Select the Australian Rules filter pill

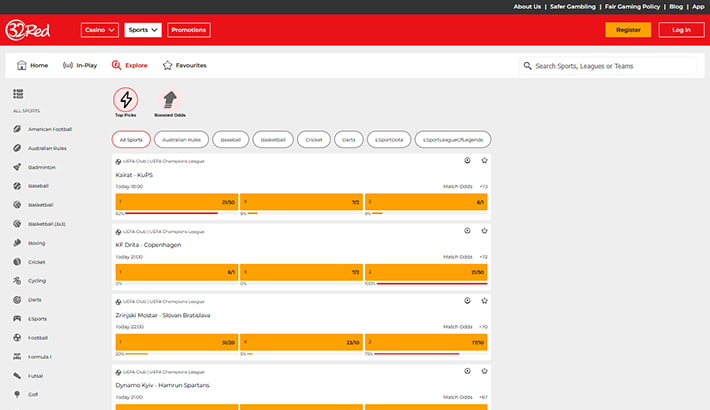tap(182, 140)
